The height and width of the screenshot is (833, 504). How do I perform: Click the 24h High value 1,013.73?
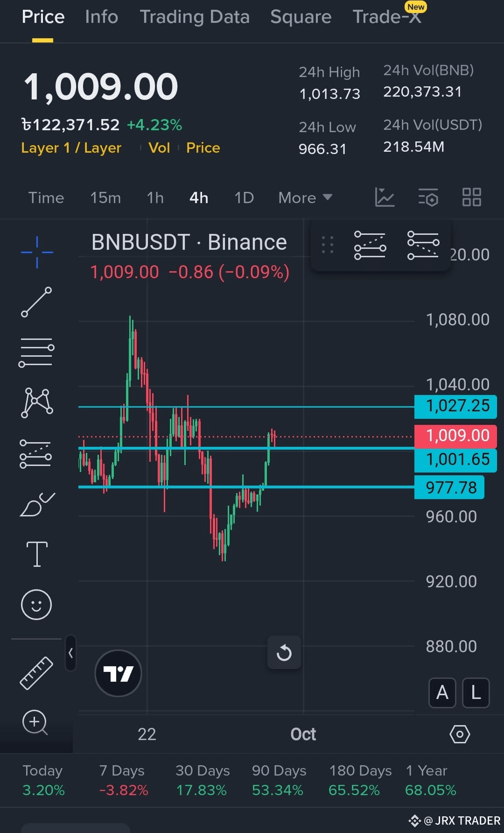point(329,94)
